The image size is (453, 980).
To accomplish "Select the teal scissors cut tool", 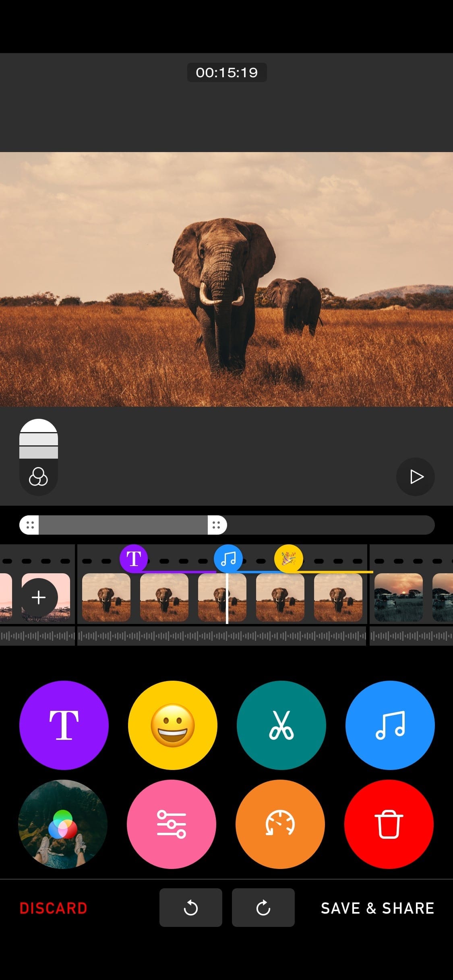I will [281, 725].
